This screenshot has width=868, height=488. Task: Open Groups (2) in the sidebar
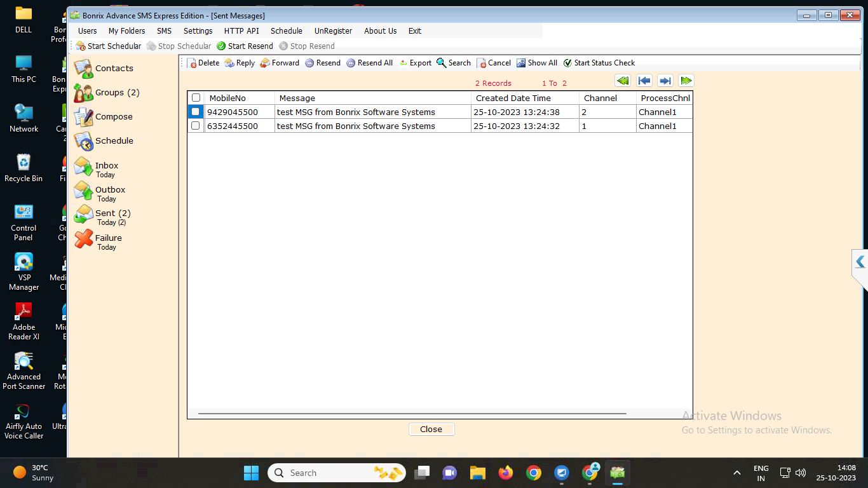pos(107,93)
